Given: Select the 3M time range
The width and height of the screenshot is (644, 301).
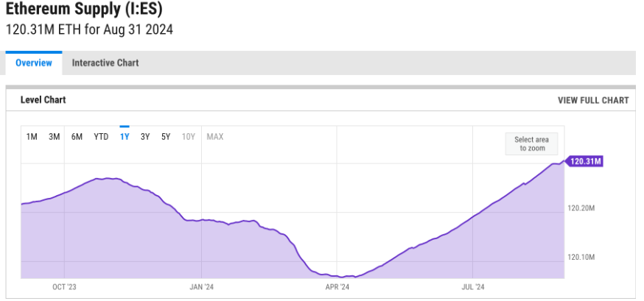Looking at the screenshot, I should [55, 137].
